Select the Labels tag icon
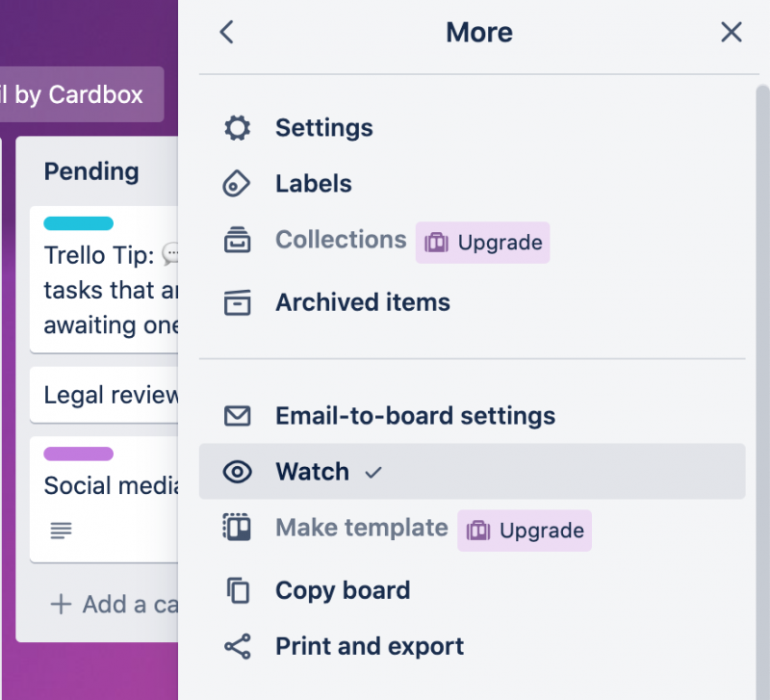 (237, 183)
